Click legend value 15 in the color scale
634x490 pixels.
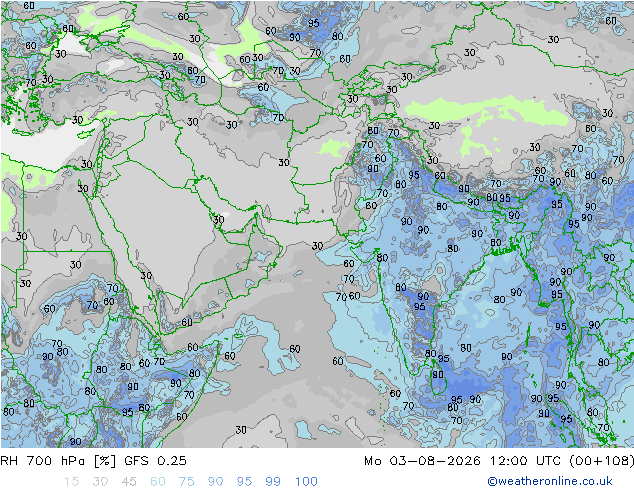pyautogui.click(x=71, y=482)
